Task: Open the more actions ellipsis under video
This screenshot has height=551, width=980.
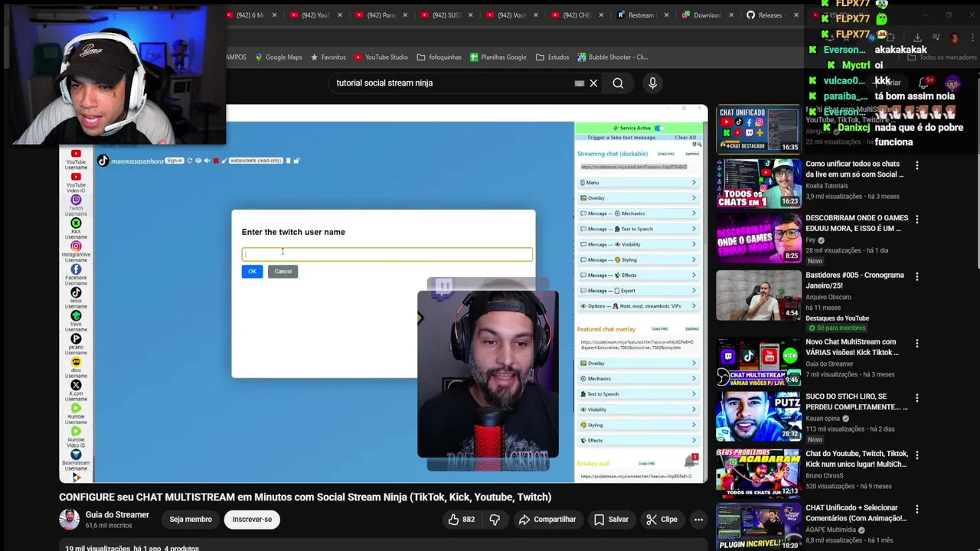Action: pyautogui.click(x=698, y=520)
